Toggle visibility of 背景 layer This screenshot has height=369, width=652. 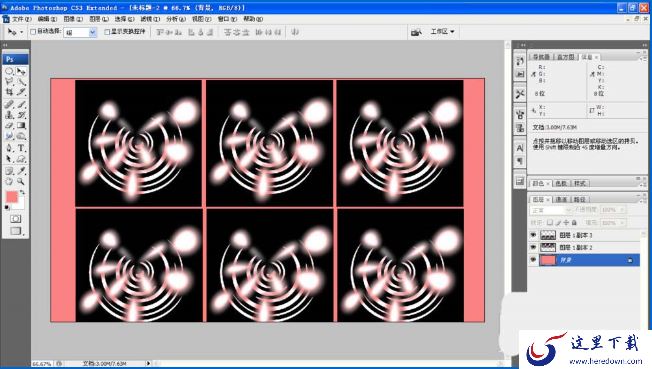click(533, 260)
